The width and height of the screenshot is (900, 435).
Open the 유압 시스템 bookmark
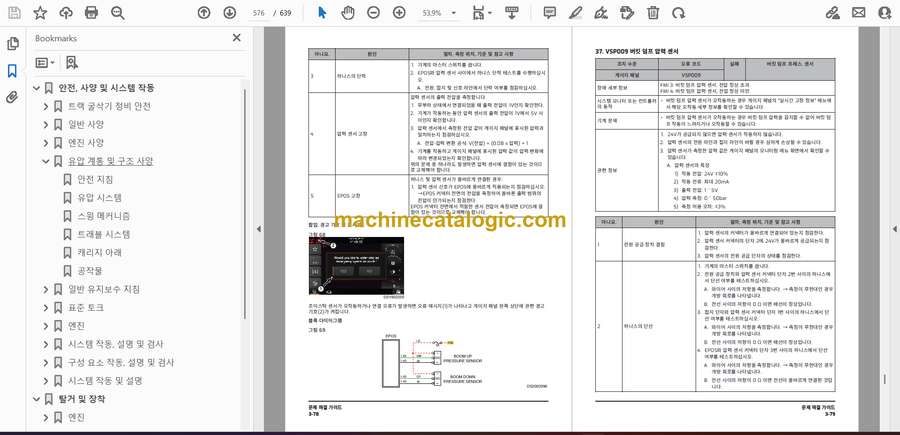99,198
